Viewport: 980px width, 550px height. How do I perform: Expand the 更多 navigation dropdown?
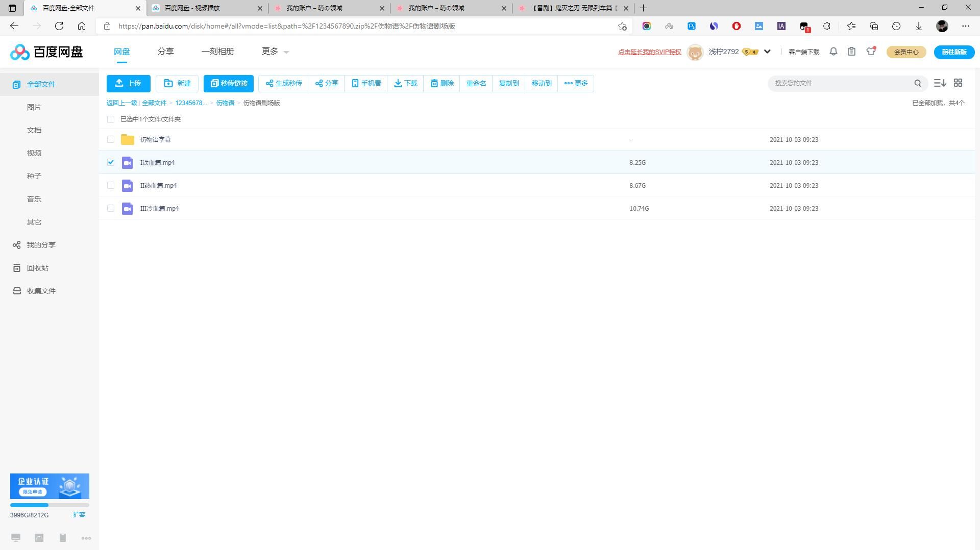tap(275, 52)
